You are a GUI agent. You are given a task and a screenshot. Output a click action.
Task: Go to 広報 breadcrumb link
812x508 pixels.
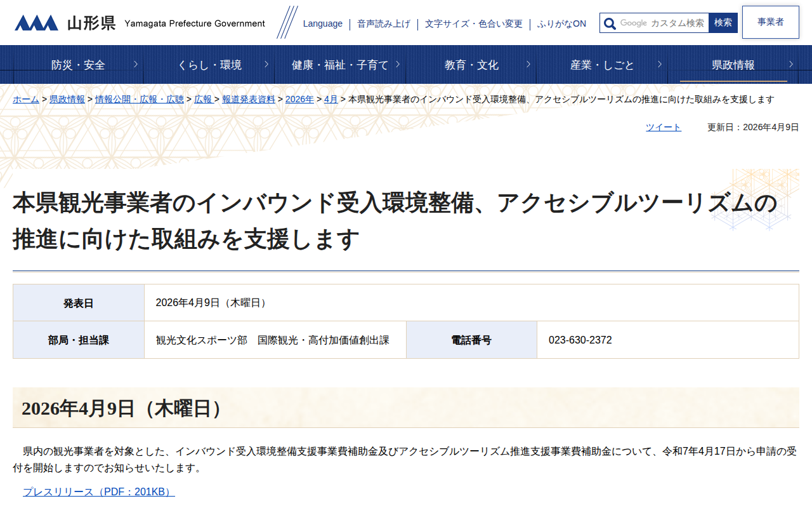coord(203,100)
